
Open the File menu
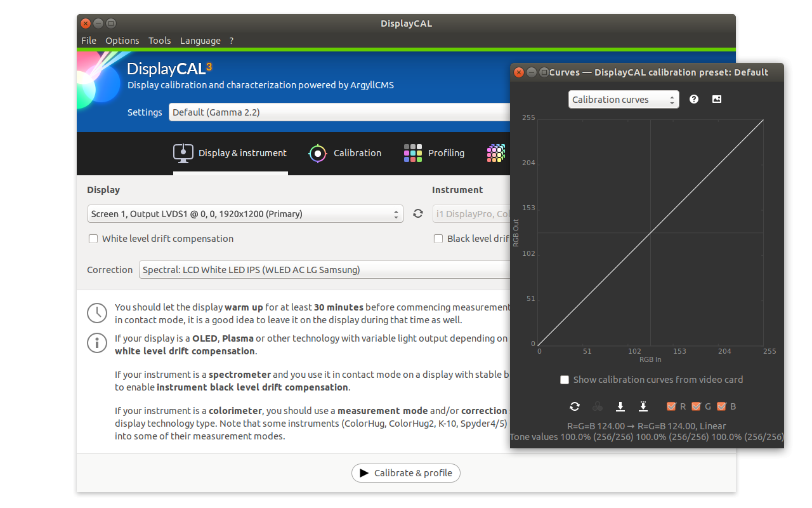[x=89, y=41]
